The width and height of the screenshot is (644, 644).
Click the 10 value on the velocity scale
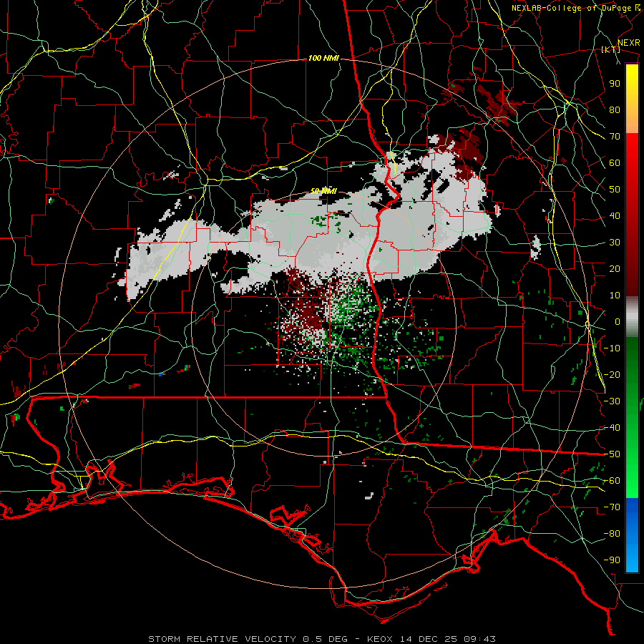(615, 296)
